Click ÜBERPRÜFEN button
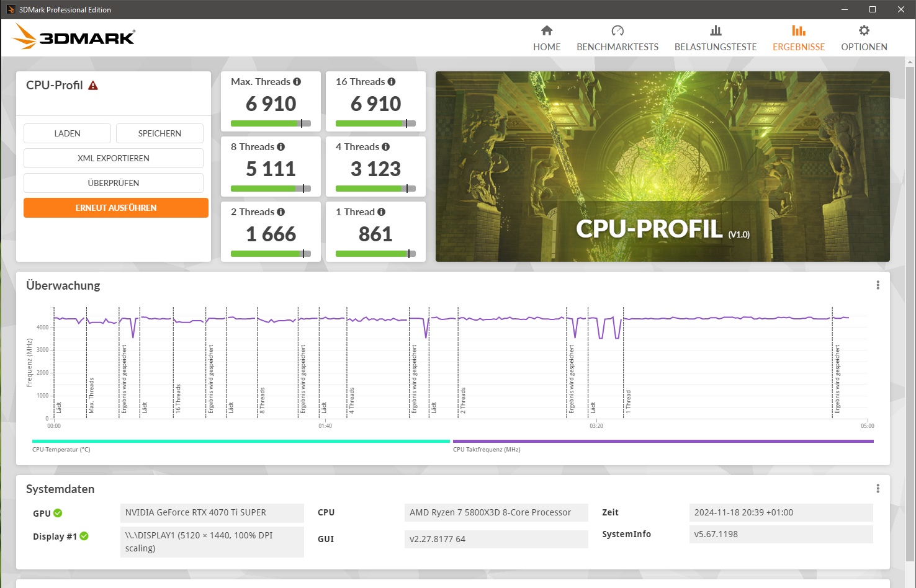Screen dimensions: 916x588 [x=114, y=183]
